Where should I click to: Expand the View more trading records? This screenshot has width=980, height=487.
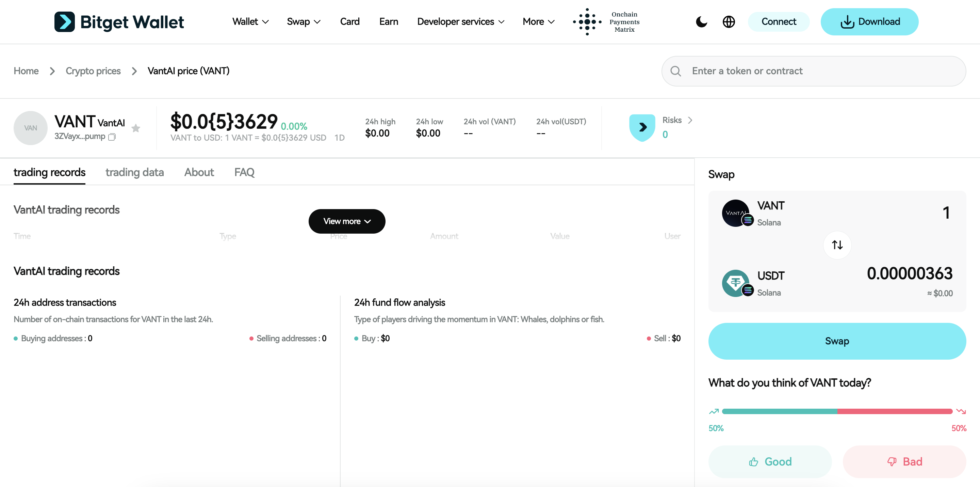point(347,221)
